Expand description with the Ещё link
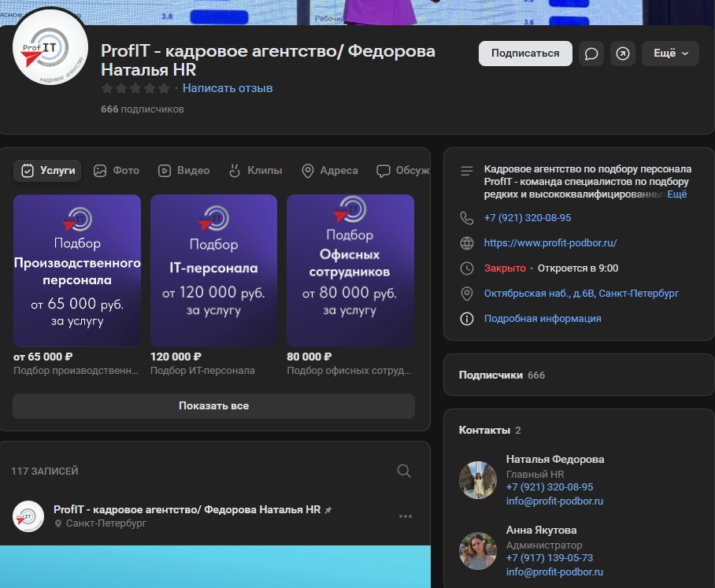The height and width of the screenshot is (588, 715). point(677,194)
